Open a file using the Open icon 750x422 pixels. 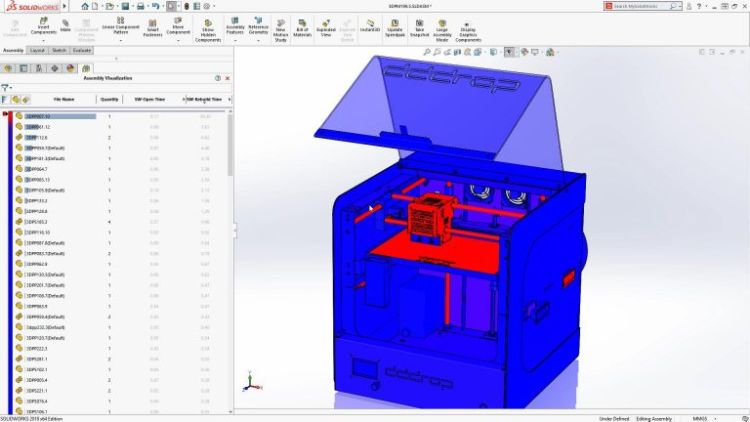click(x=110, y=6)
